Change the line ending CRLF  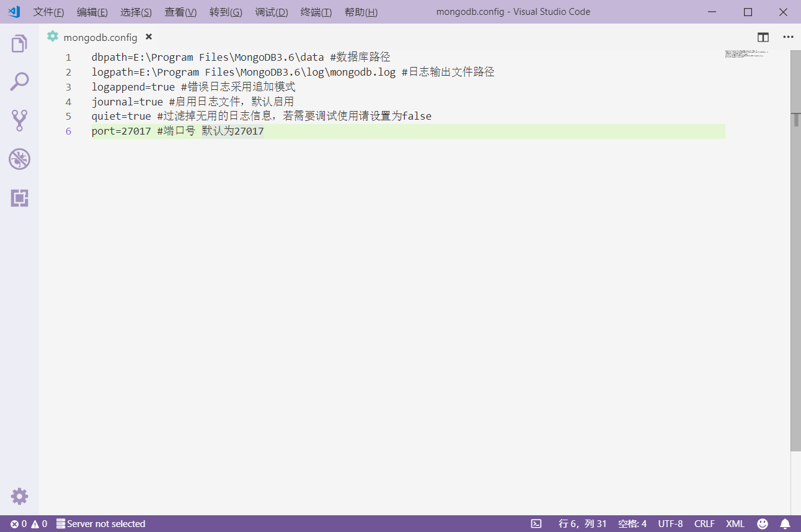[x=704, y=524]
